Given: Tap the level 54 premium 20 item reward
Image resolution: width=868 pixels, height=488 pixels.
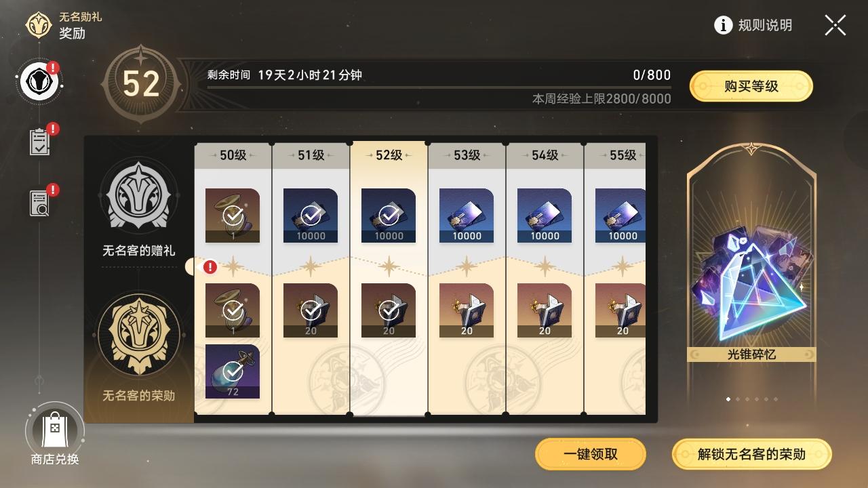Looking at the screenshot, I should pyautogui.click(x=545, y=310).
